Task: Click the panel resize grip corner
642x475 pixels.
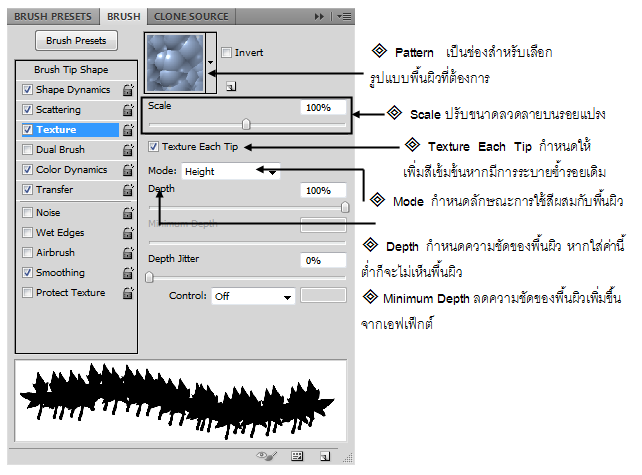Action: pos(348,458)
